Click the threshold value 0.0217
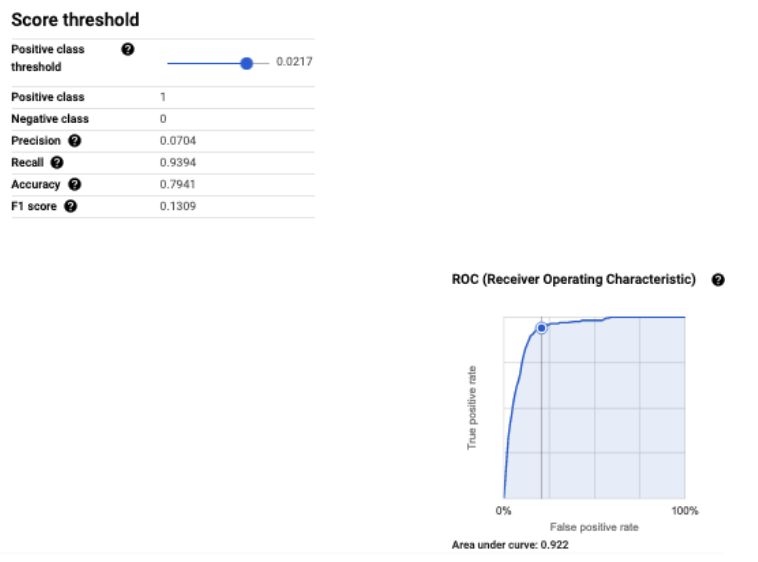This screenshot has height=562, width=758. coord(295,63)
